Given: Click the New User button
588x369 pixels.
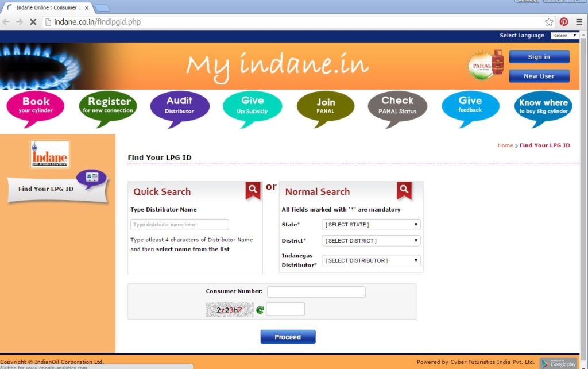Looking at the screenshot, I should (x=539, y=76).
